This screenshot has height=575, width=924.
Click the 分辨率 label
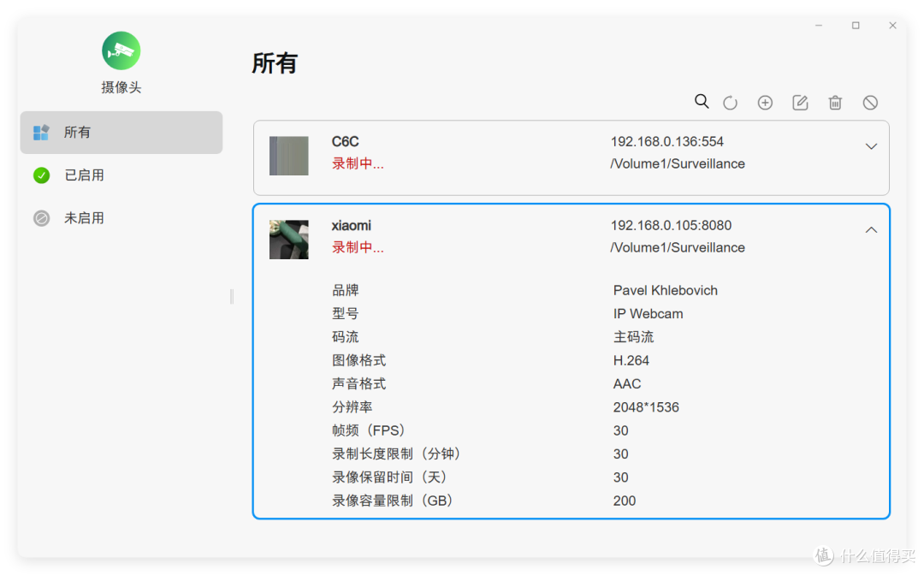click(352, 407)
